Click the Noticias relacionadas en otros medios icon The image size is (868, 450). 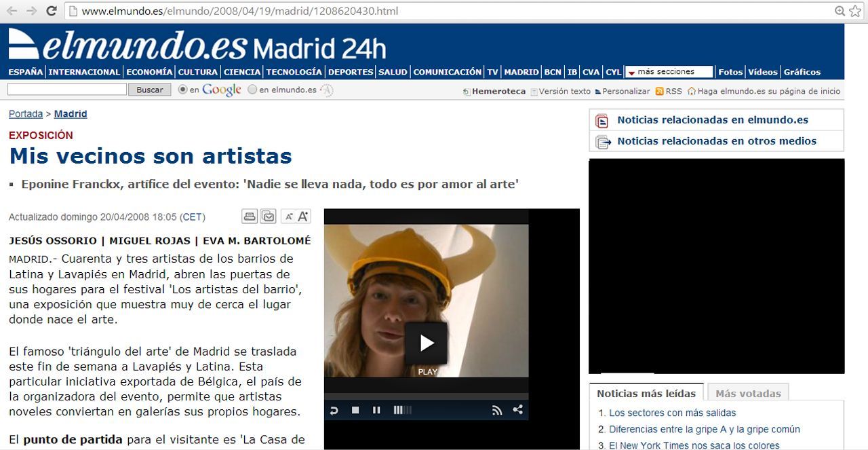coord(603,142)
